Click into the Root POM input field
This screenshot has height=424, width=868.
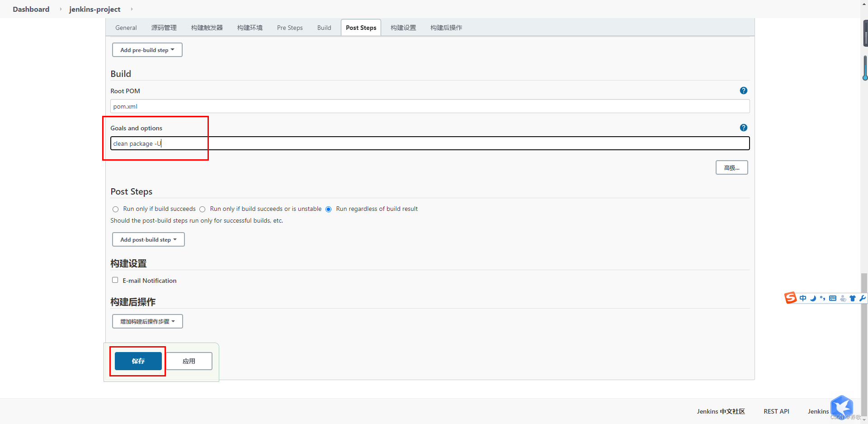[x=430, y=106]
